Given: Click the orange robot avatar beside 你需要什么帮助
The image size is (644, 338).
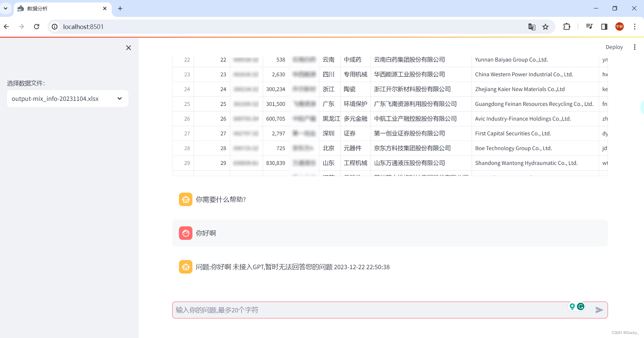Looking at the screenshot, I should click(185, 199).
